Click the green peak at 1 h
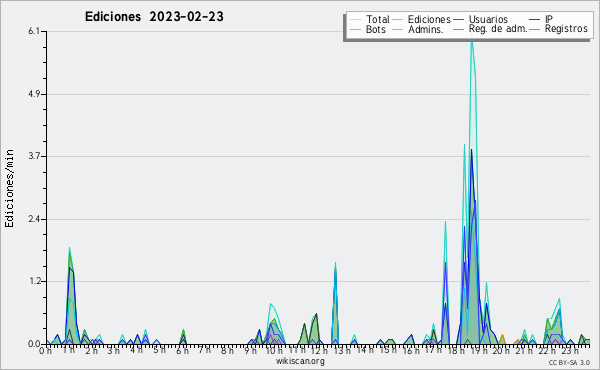 click(70, 253)
